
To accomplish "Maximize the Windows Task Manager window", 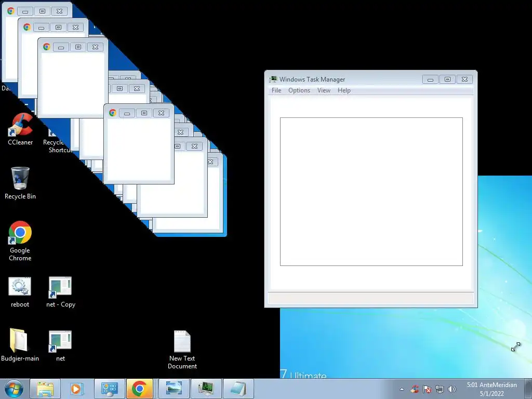I will click(447, 79).
